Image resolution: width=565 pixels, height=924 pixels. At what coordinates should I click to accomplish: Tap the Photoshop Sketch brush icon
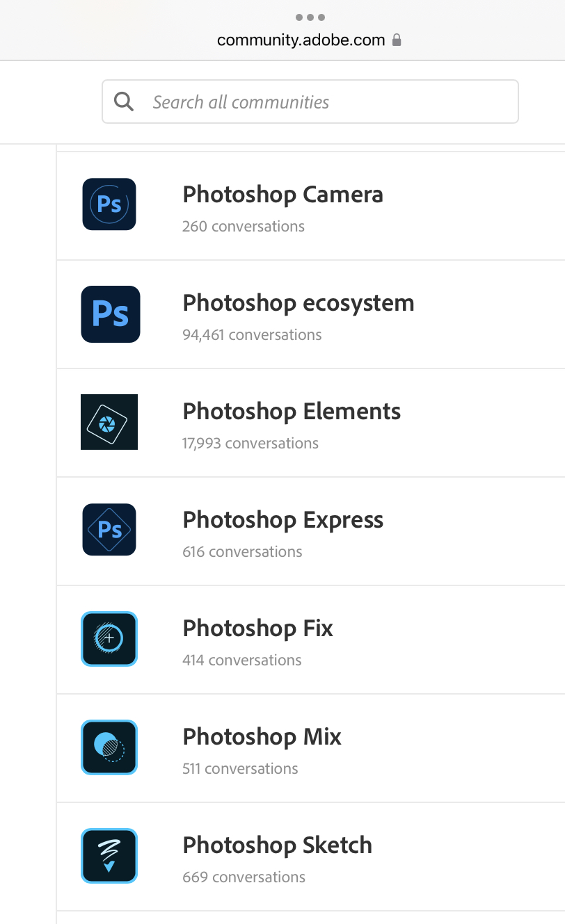109,856
